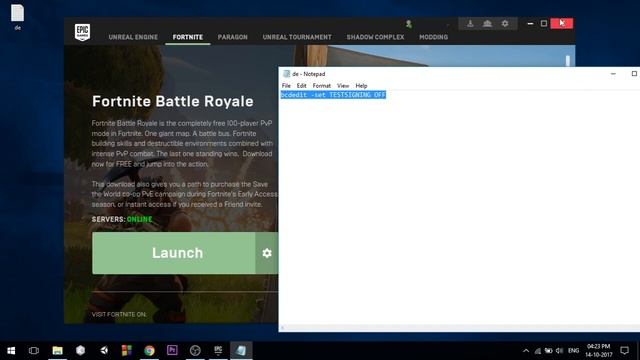The height and width of the screenshot is (360, 640).
Task: Open Notepad Edit menu
Action: (x=302, y=86)
